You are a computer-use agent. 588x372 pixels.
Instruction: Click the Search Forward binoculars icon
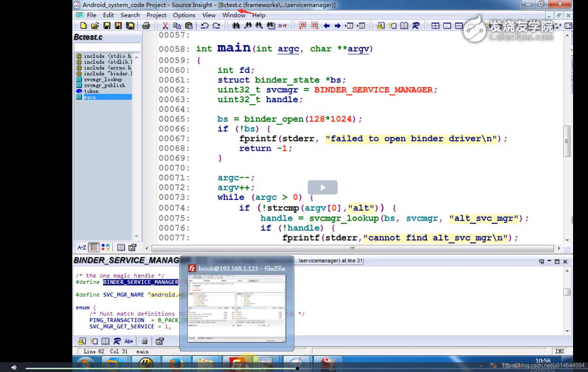coord(259,26)
